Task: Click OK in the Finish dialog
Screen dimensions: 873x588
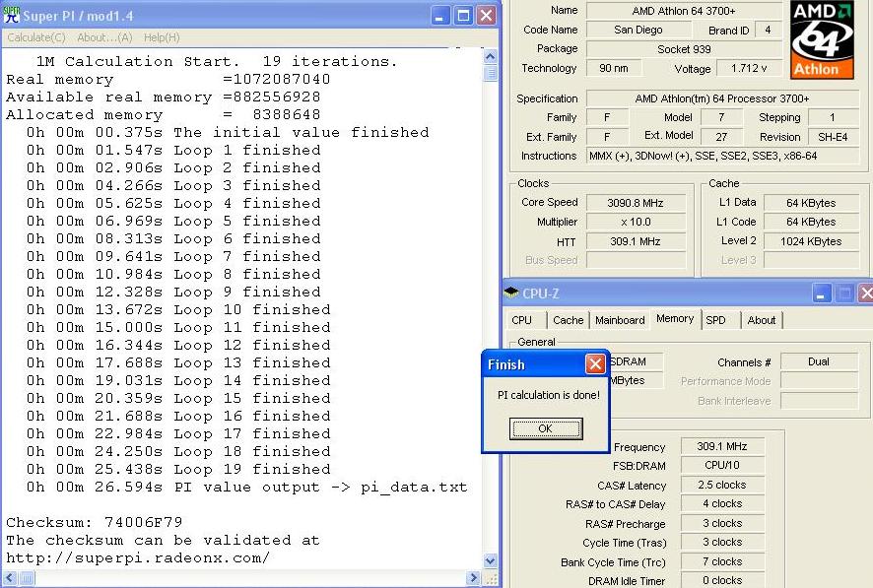Action: pyautogui.click(x=546, y=428)
